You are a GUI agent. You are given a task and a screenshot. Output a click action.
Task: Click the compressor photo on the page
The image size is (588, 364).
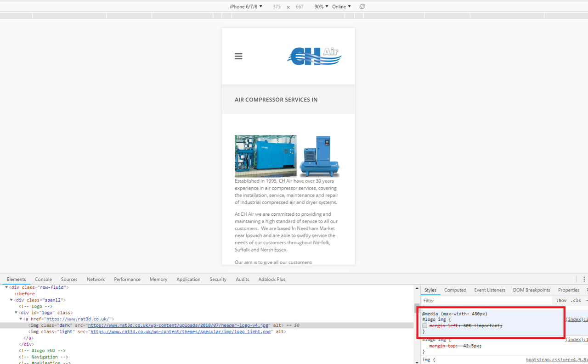pyautogui.click(x=288, y=156)
